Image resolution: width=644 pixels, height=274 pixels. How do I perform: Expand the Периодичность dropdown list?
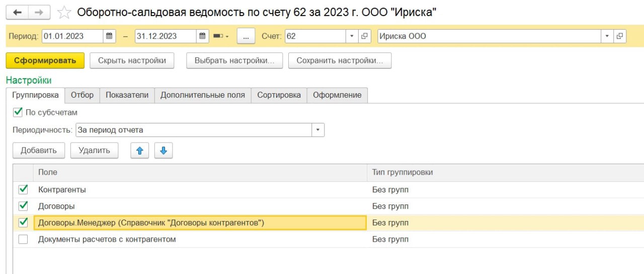click(x=318, y=130)
